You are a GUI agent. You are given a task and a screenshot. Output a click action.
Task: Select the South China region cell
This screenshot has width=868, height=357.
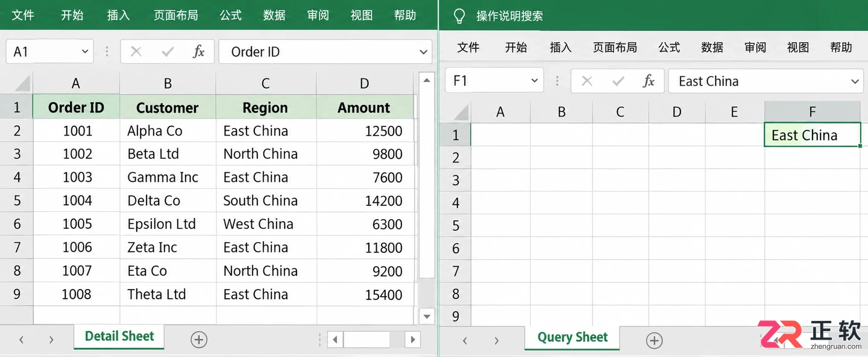coord(266,200)
